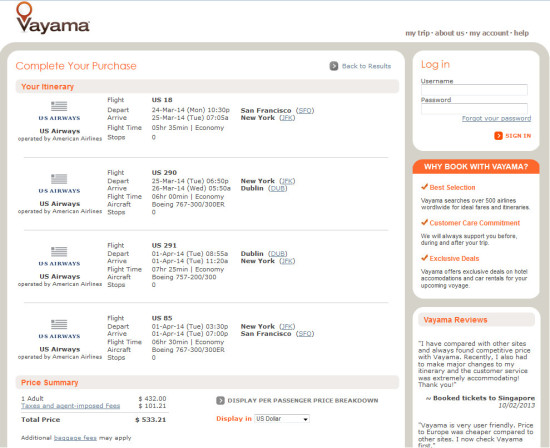Viewport: 550px width, 448px height.
Task: Open my account in the top menu
Action: (x=489, y=33)
